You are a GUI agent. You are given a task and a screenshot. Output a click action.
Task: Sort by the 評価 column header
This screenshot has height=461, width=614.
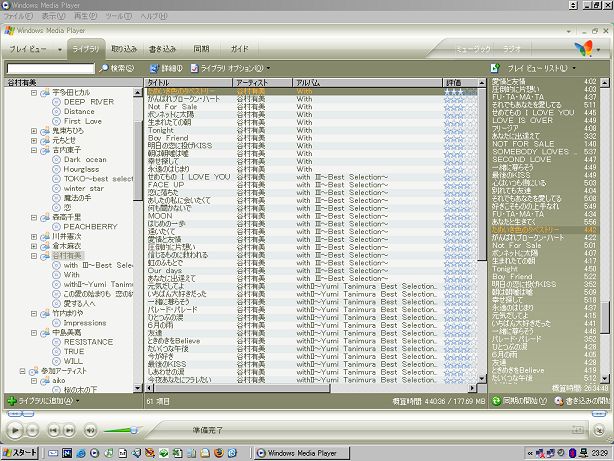pyautogui.click(x=460, y=83)
